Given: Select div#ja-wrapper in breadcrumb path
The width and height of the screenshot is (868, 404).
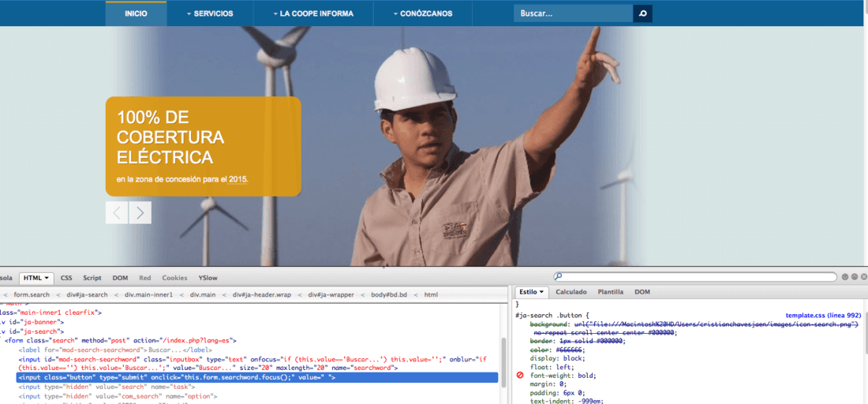Looking at the screenshot, I should pos(331,295).
